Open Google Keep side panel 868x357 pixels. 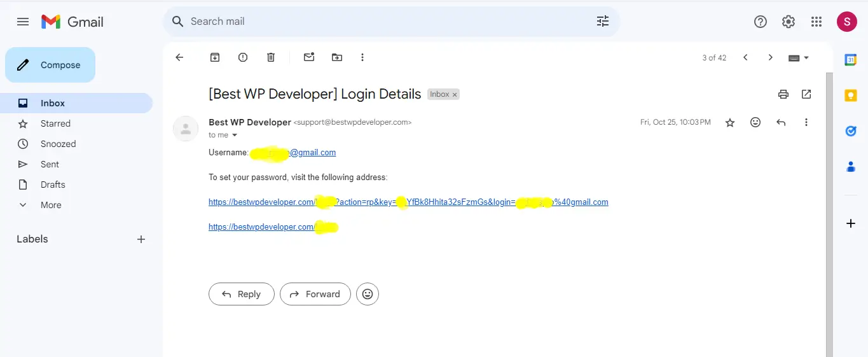[850, 95]
